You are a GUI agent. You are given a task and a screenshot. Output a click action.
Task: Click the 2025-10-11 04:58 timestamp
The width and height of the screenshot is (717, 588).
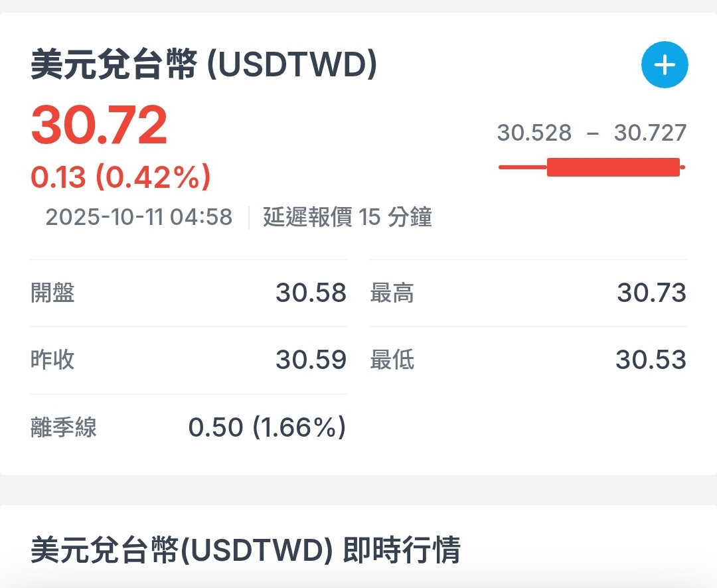pyautogui.click(x=139, y=217)
